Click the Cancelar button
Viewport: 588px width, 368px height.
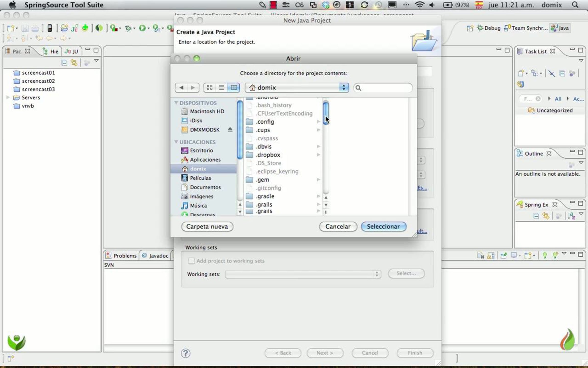(x=338, y=226)
